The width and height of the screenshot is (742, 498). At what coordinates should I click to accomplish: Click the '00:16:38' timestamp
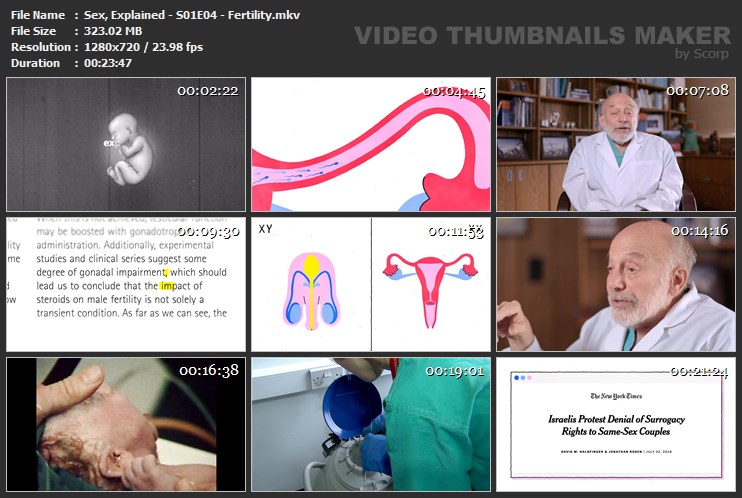coord(209,371)
